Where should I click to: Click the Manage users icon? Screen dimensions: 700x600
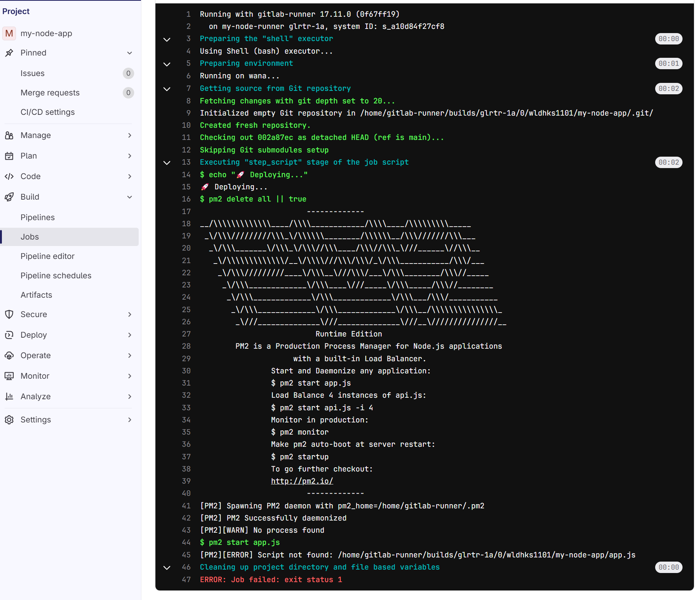click(x=9, y=135)
